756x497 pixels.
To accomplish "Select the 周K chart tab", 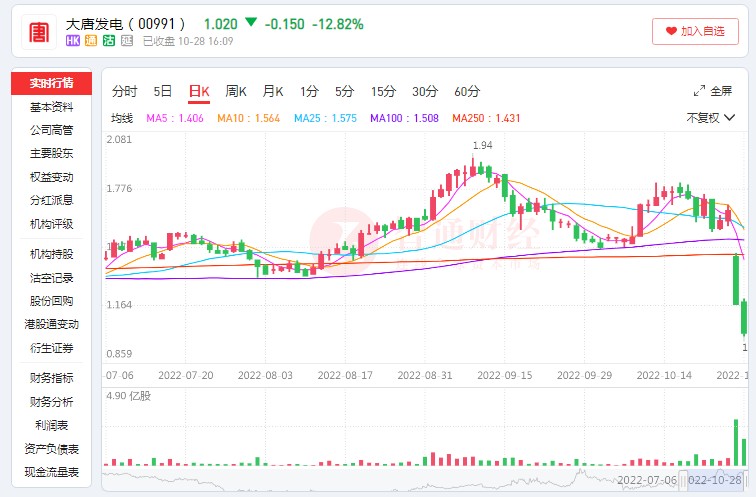I will [x=236, y=91].
